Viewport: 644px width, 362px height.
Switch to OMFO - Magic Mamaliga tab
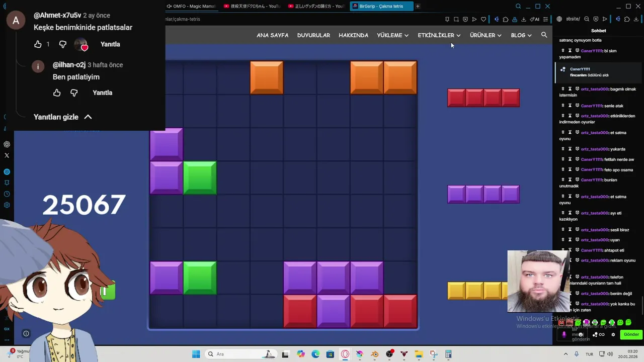click(x=191, y=6)
